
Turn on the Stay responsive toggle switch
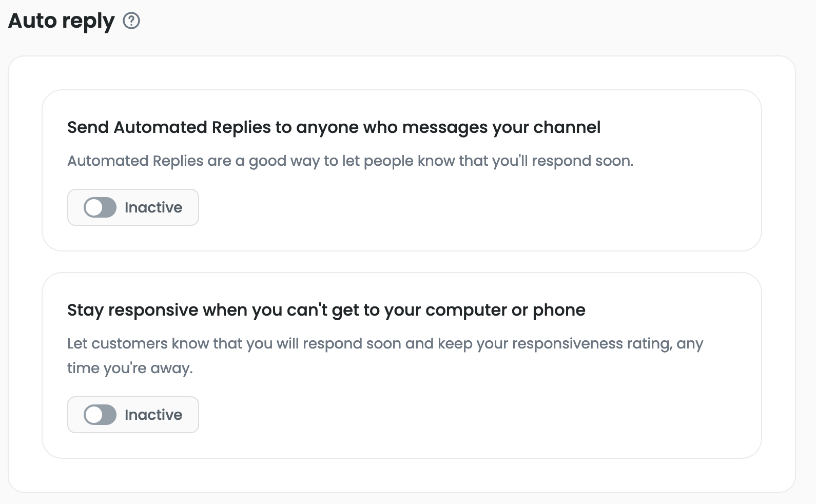[100, 415]
